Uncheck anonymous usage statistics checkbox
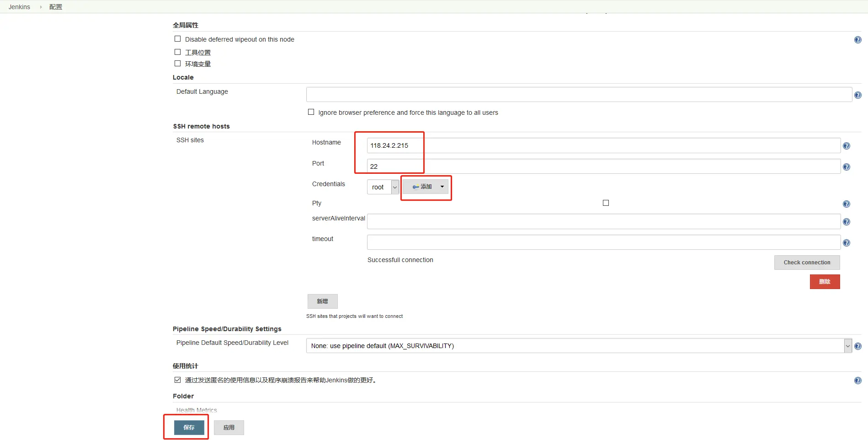This screenshot has height=440, width=868. (x=177, y=380)
